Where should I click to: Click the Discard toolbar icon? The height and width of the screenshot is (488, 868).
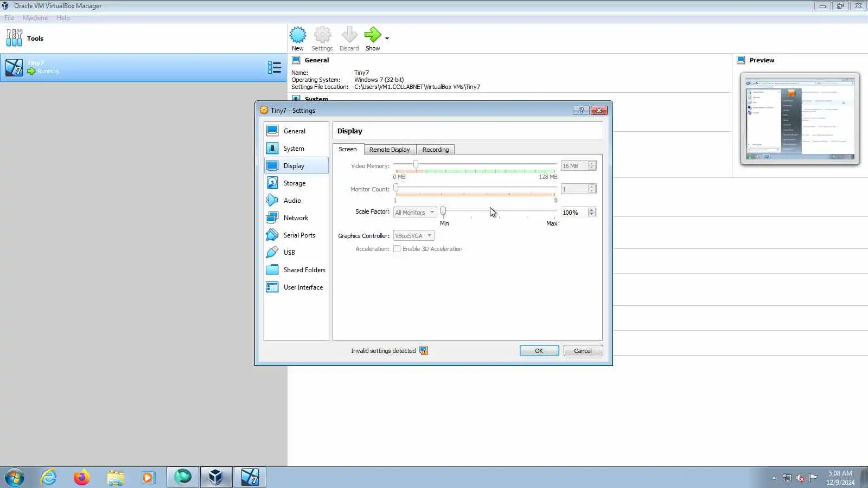(x=349, y=35)
